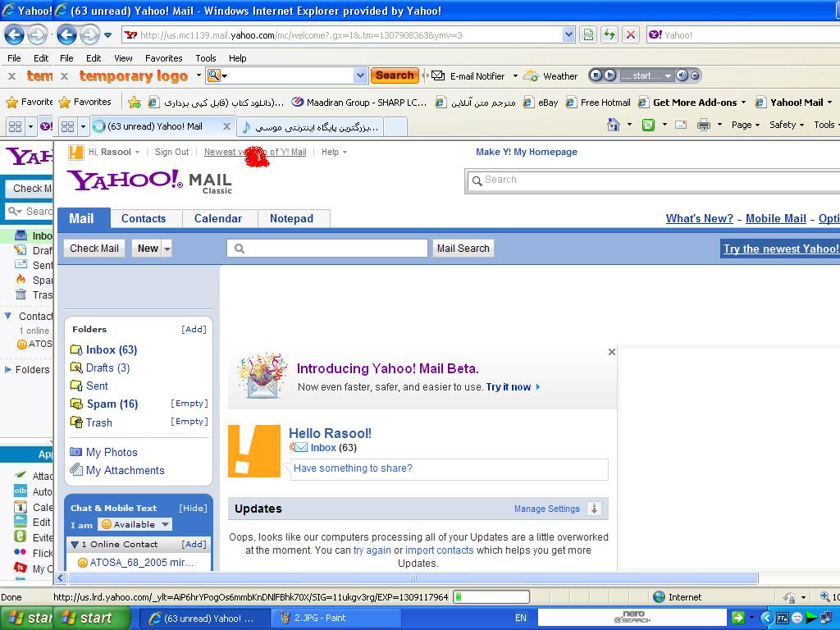
Task: Switch to 2.JPG - Paint in taskbar
Action: coord(336,618)
